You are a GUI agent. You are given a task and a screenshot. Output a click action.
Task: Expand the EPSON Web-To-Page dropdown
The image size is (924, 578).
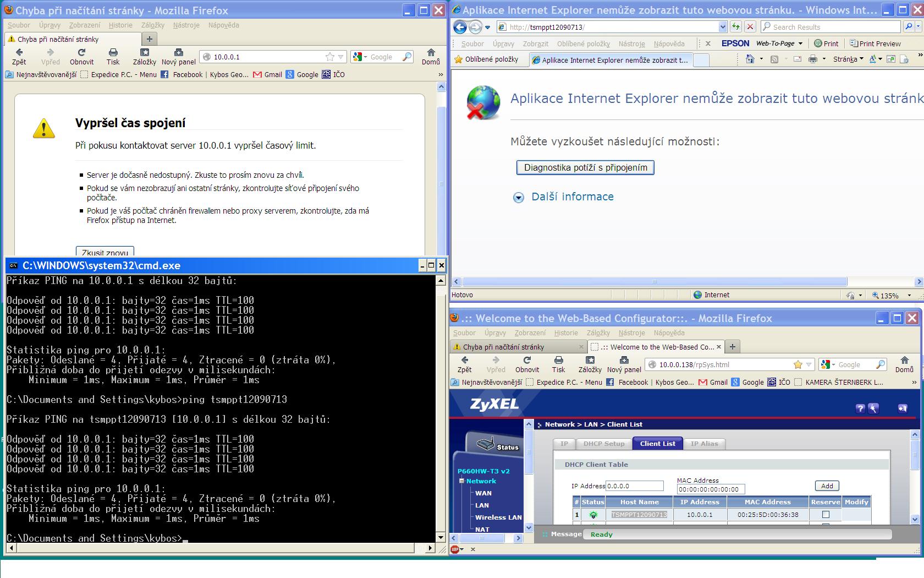[800, 43]
